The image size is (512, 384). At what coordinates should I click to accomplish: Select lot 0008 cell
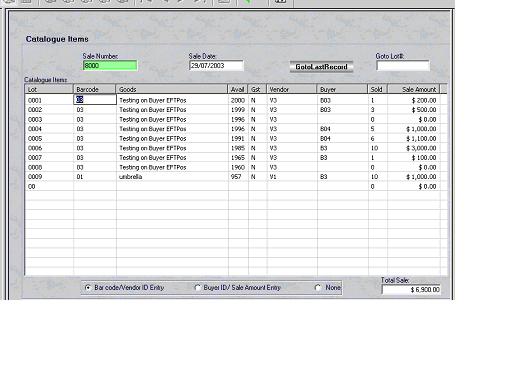[x=49, y=167]
